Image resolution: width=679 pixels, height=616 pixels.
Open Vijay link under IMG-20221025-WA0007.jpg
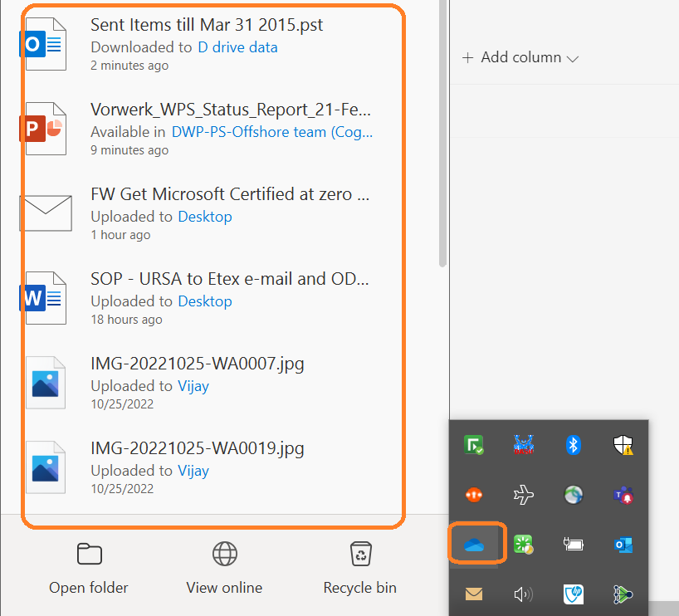coord(193,386)
